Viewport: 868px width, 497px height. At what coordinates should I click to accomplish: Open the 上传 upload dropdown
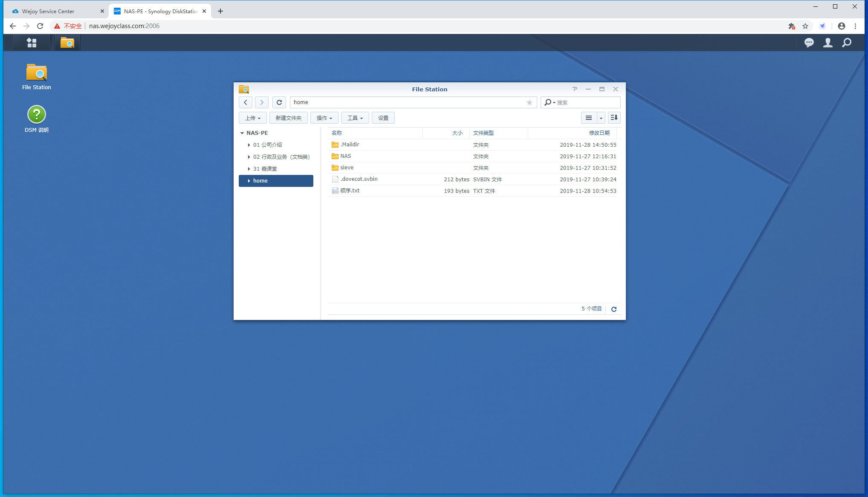(252, 118)
